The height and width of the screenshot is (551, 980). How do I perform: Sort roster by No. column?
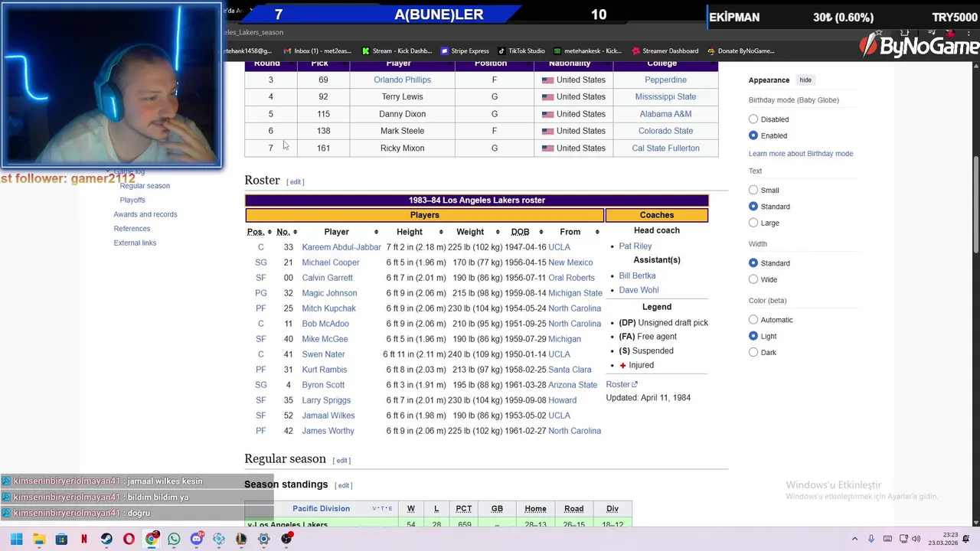(287, 232)
